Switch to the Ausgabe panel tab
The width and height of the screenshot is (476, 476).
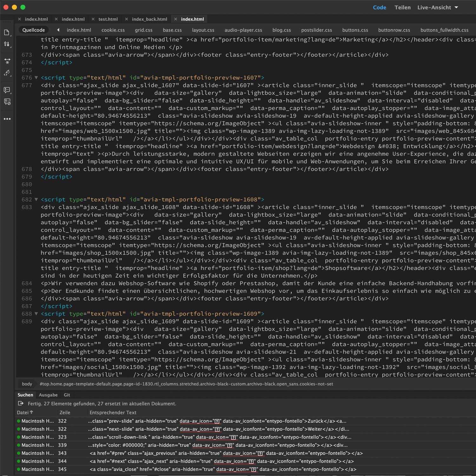[x=48, y=395]
